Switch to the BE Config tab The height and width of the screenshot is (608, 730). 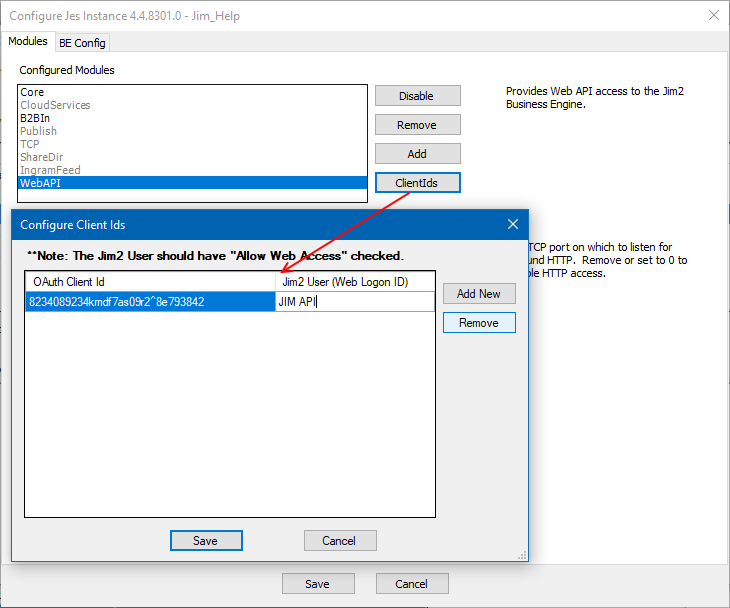pyautogui.click(x=82, y=43)
